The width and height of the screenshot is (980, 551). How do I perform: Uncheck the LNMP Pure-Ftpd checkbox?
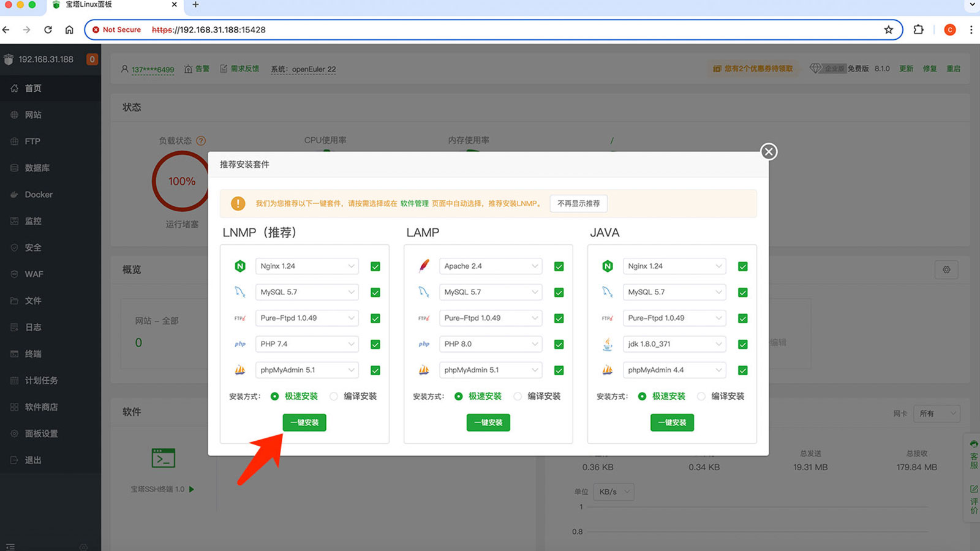tap(375, 318)
